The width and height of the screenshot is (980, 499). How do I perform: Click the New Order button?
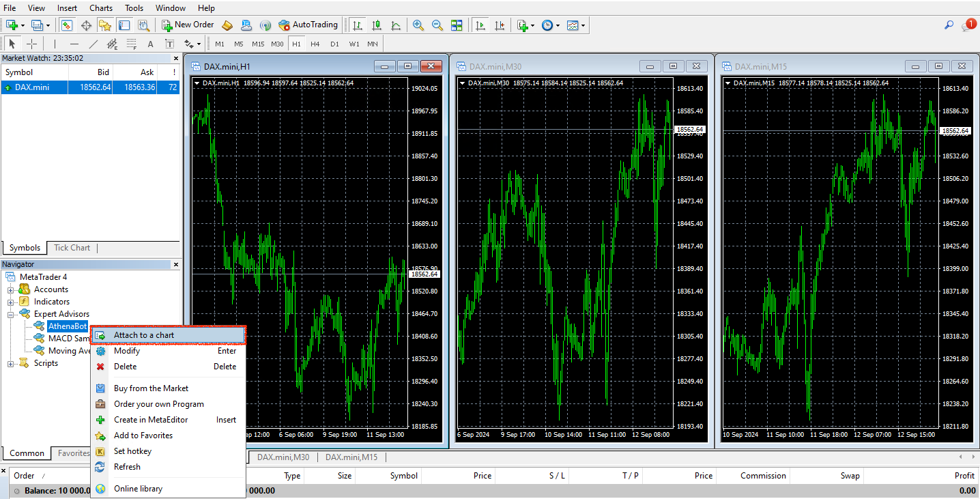[188, 25]
